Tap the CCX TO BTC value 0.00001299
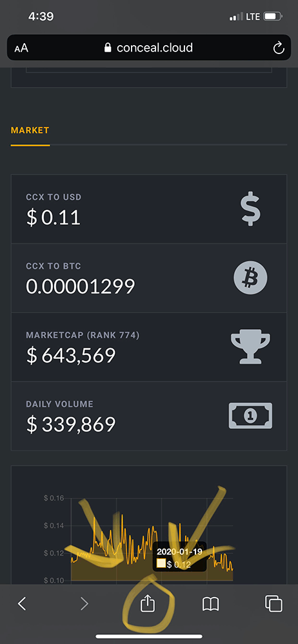The width and height of the screenshot is (298, 644). pyautogui.click(x=81, y=287)
